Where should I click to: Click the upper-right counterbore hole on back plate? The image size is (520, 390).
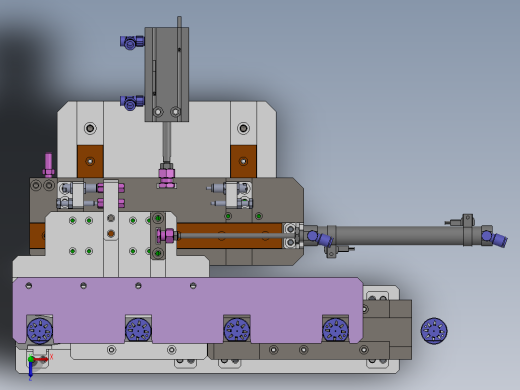pyautogui.click(x=243, y=128)
